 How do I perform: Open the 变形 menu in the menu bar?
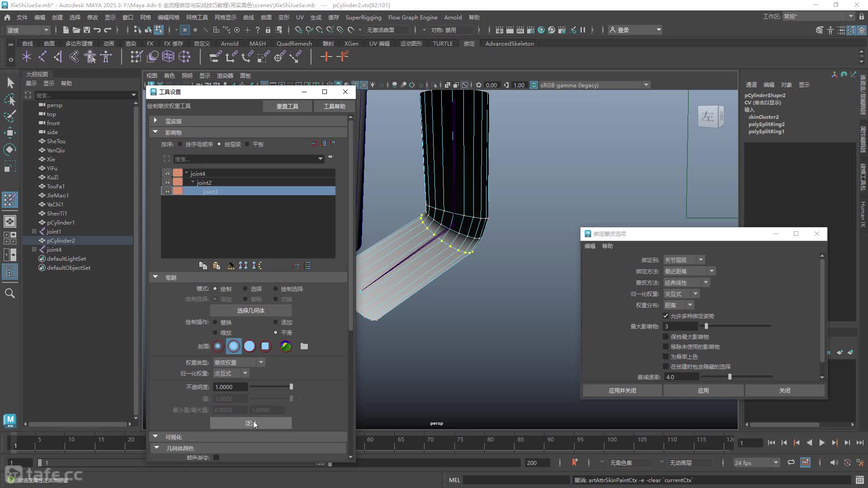[283, 17]
